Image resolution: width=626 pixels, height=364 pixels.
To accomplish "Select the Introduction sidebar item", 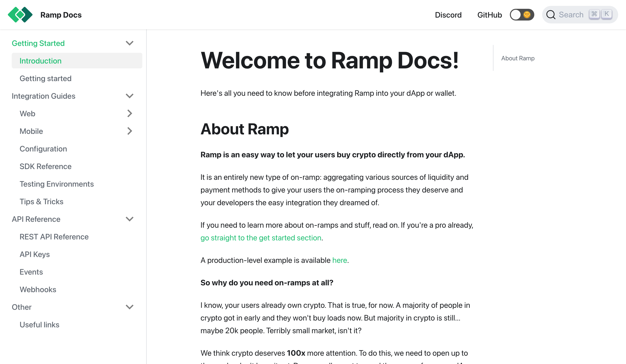I will (x=77, y=61).
